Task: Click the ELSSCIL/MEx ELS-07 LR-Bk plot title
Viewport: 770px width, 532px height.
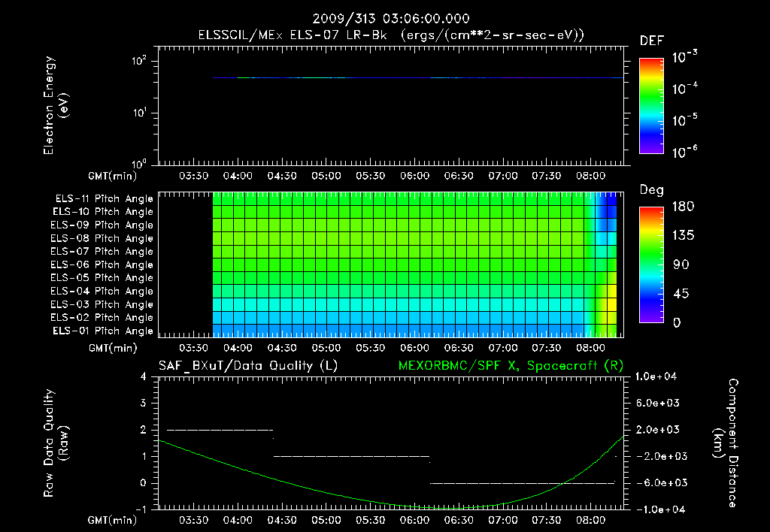Action: (391, 35)
